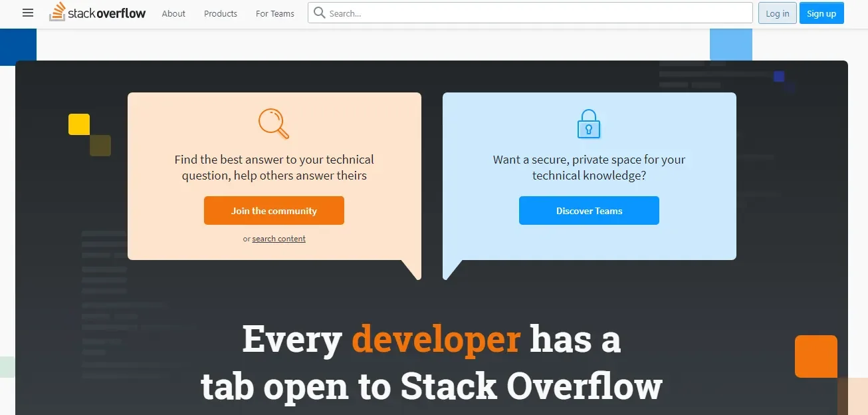Follow the search content link
The width and height of the screenshot is (868, 415).
[x=278, y=239]
